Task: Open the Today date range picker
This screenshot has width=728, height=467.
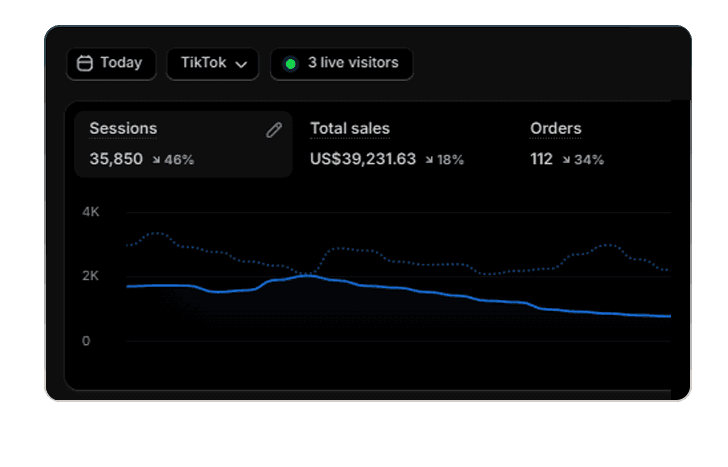Action: [111, 64]
